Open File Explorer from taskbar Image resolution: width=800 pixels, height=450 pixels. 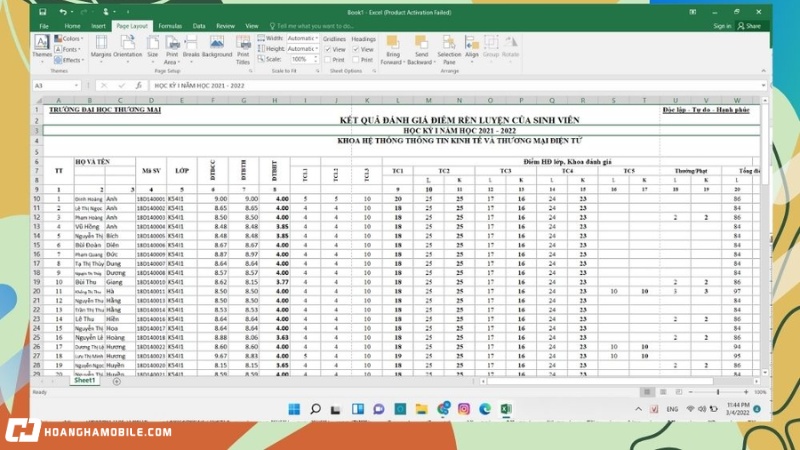(x=421, y=409)
